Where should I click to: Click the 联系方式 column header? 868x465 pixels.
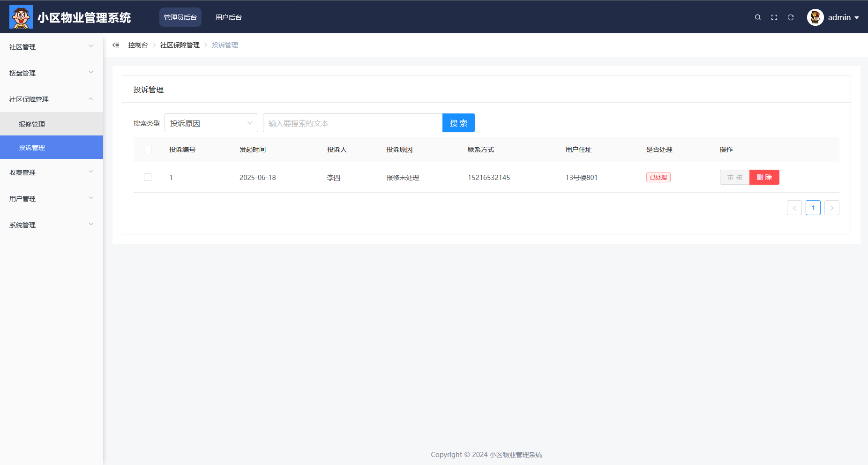[481, 150]
